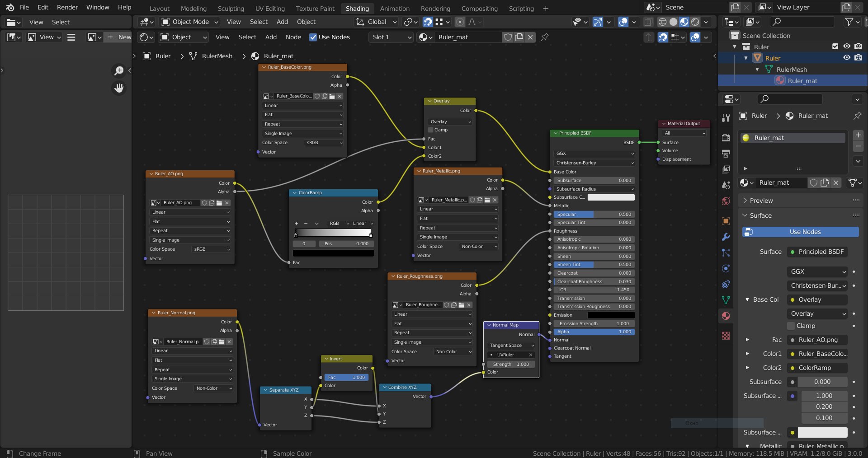Image resolution: width=868 pixels, height=458 pixels.
Task: Enable Clamp checkbox on Overlay node
Action: tap(431, 130)
